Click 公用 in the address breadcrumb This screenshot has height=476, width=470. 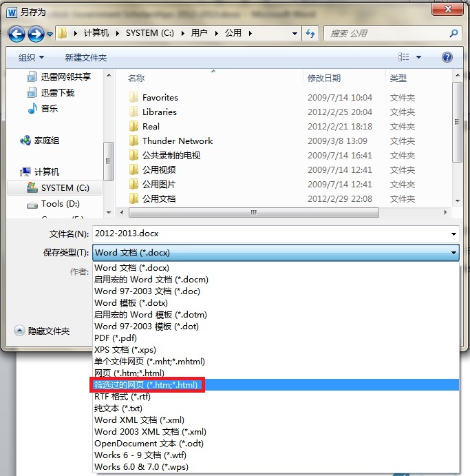[233, 33]
